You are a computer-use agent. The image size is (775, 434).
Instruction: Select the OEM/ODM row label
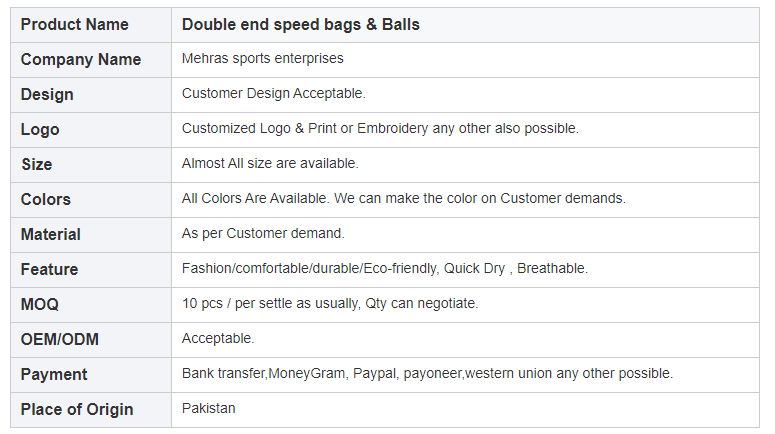[60, 339]
